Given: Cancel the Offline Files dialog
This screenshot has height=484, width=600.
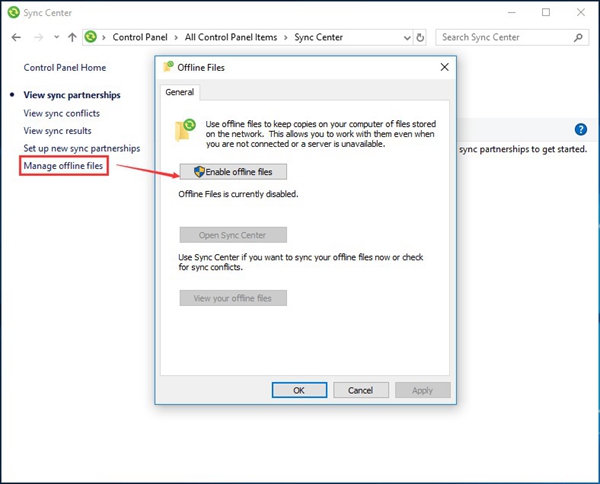Looking at the screenshot, I should (x=361, y=390).
